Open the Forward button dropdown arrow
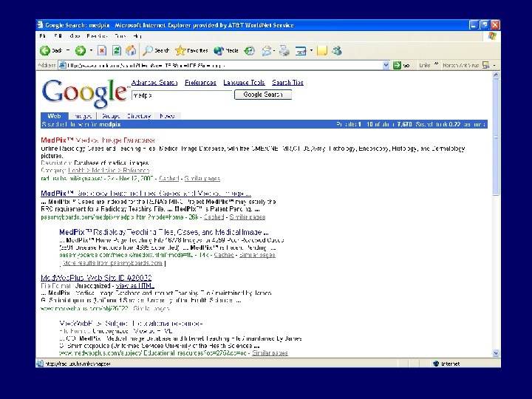Viewport: 532px width, 399px height. pyautogui.click(x=91, y=50)
